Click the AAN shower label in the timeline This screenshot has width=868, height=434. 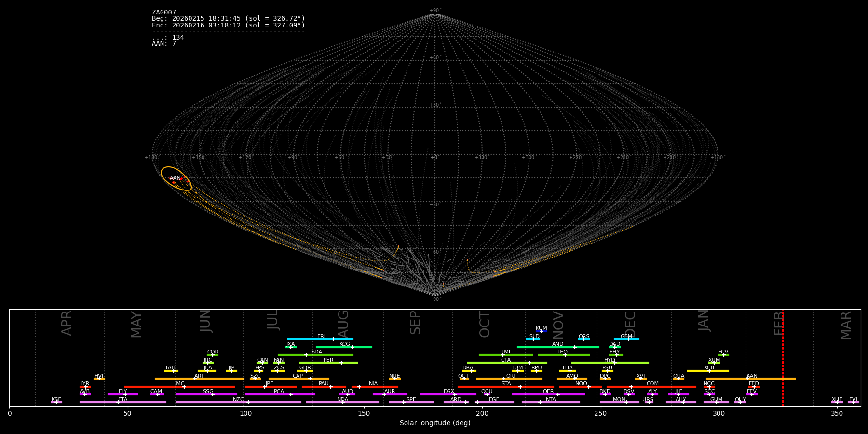click(752, 376)
